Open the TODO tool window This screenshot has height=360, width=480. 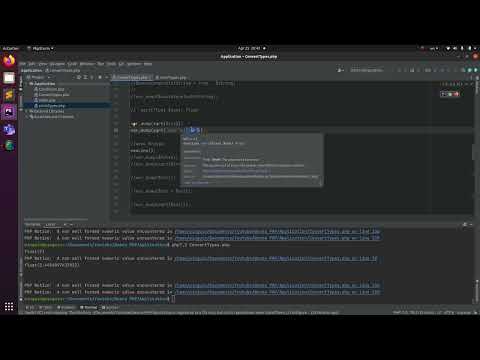coord(45,307)
